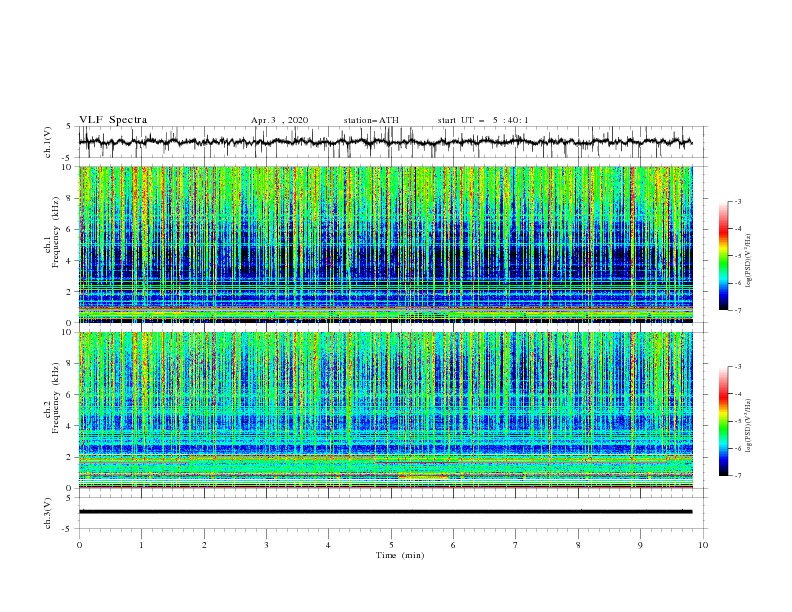Image resolution: width=792 pixels, height=612 pixels.
Task: Click time axis tick label "2"
Action: point(204,545)
